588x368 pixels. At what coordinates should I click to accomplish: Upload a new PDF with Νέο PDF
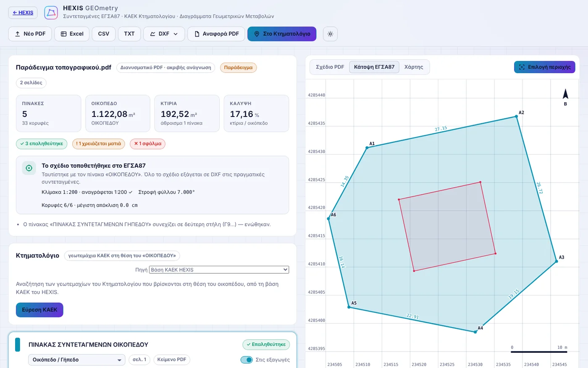tap(30, 34)
